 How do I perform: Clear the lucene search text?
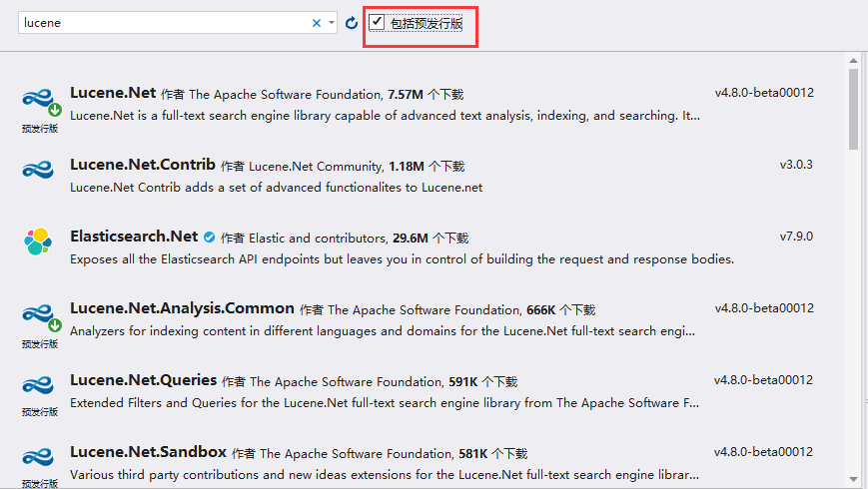click(x=316, y=23)
